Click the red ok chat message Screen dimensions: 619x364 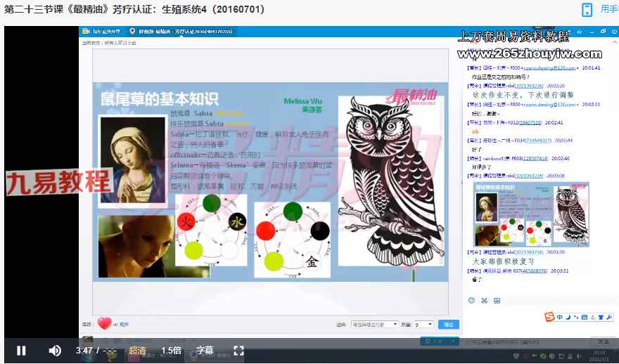click(476, 131)
